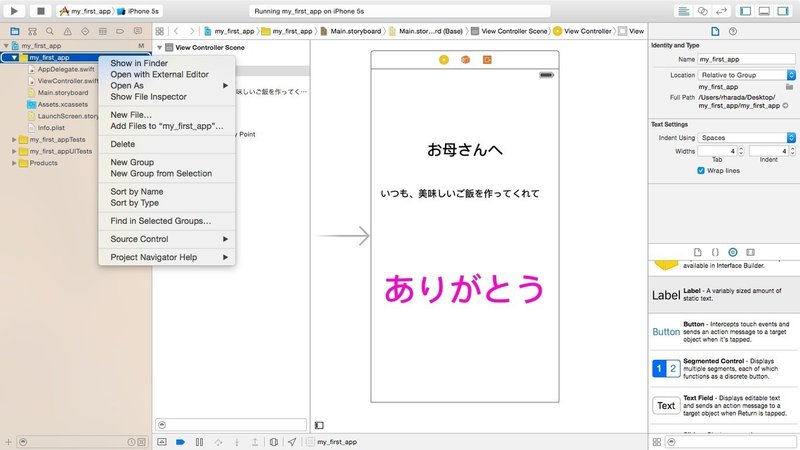800x450 pixels.
Task: Open the Breakpoint navigator icon
Action: pos(120,31)
